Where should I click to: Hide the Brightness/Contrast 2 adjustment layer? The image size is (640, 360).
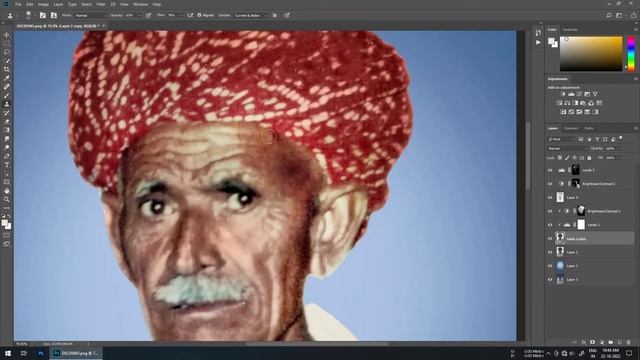pos(550,184)
